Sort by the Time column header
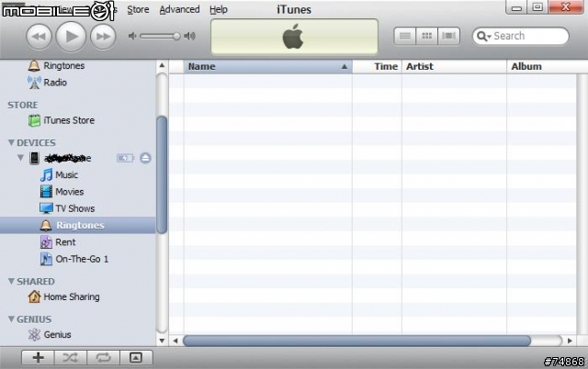The height and width of the screenshot is (369, 588). 377,67
